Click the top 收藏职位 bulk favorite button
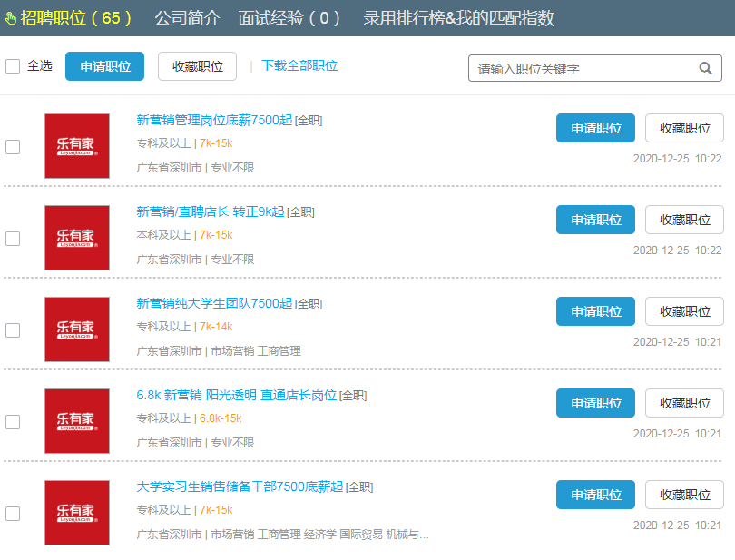Image resolution: width=735 pixels, height=560 pixels. (x=197, y=66)
